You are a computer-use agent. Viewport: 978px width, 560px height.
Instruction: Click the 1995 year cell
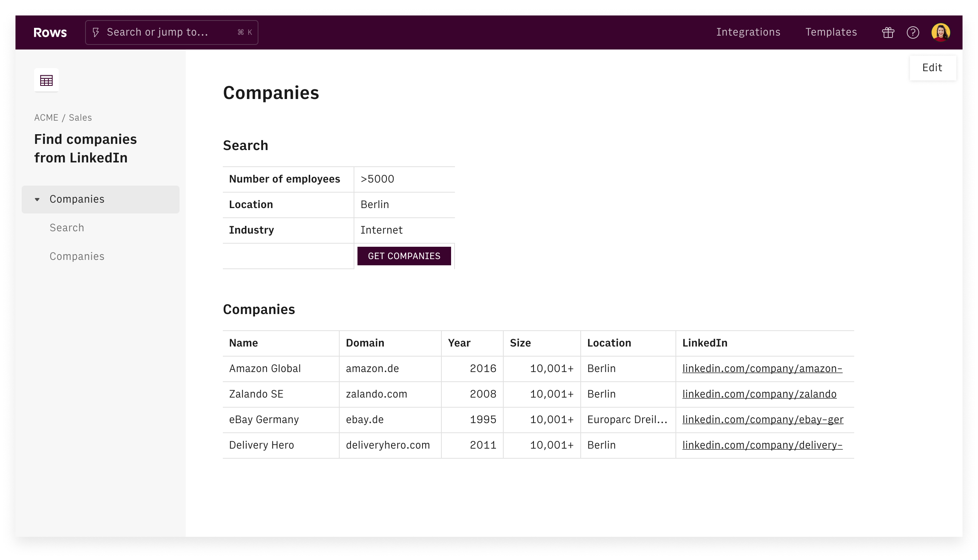(472, 420)
